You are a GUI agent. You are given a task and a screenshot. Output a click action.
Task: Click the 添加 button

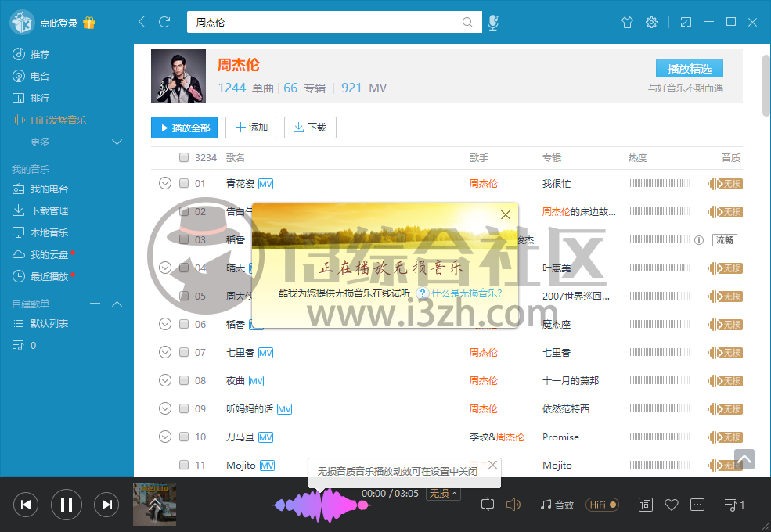(250, 128)
